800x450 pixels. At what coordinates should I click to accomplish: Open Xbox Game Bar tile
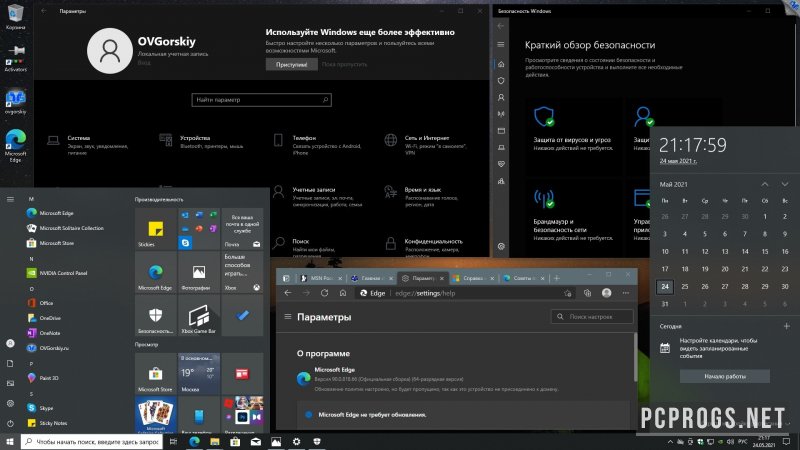[198, 315]
